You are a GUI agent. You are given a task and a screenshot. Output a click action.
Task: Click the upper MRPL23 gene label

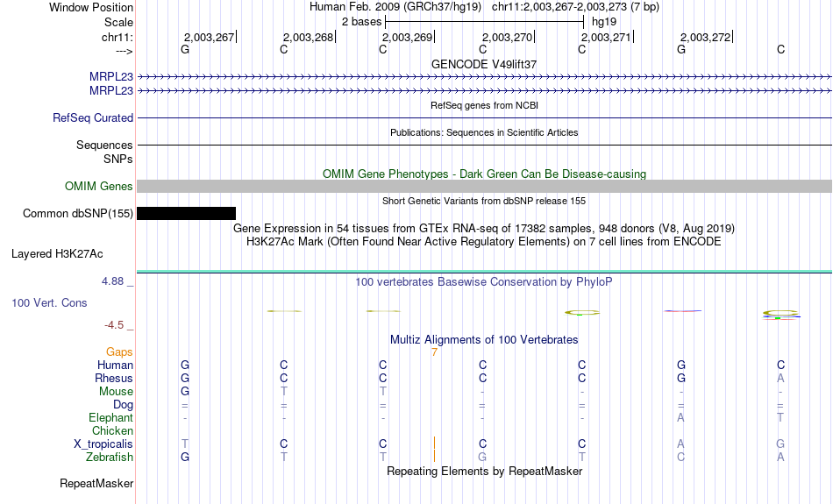111,77
